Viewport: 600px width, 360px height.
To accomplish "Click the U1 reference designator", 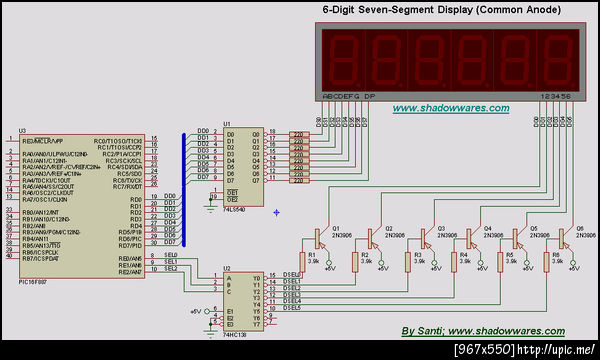I will 227,124.
